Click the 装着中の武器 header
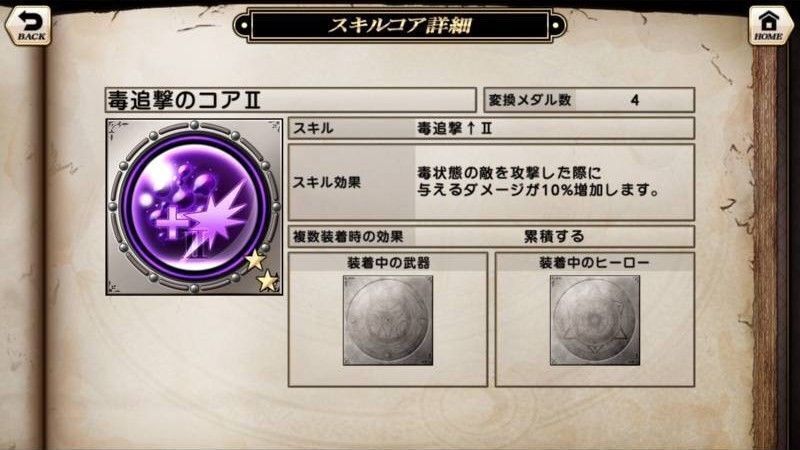The height and width of the screenshot is (450, 800). (x=388, y=263)
